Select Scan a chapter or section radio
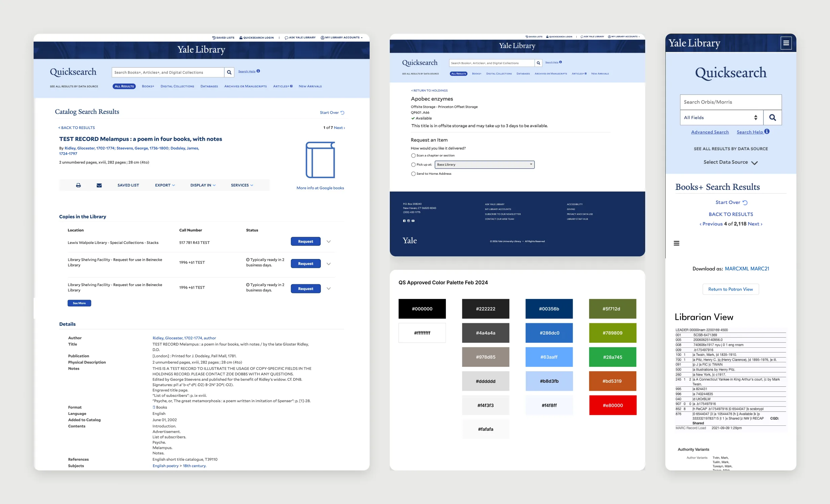 coord(413,156)
